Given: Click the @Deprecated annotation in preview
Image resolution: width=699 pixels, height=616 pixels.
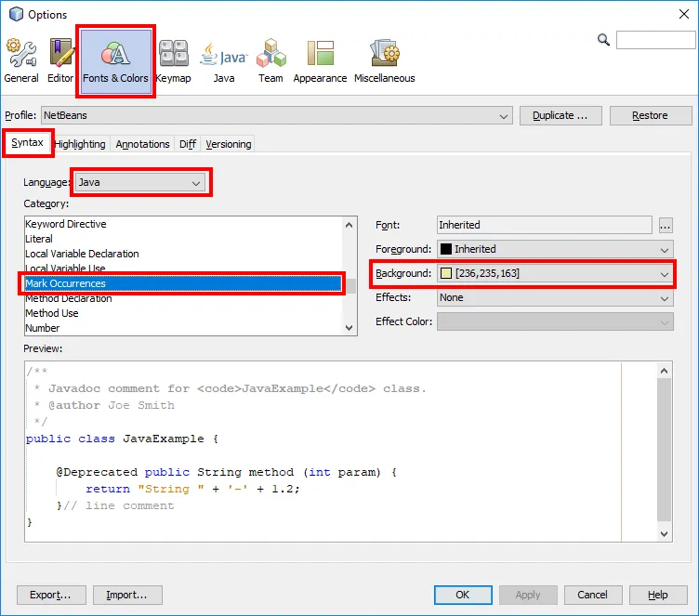Looking at the screenshot, I should [x=97, y=472].
